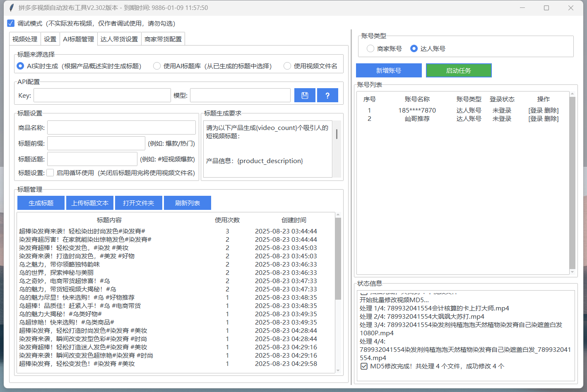
Task: Select account row named 汕哥推荐
Action: [x=463, y=119]
